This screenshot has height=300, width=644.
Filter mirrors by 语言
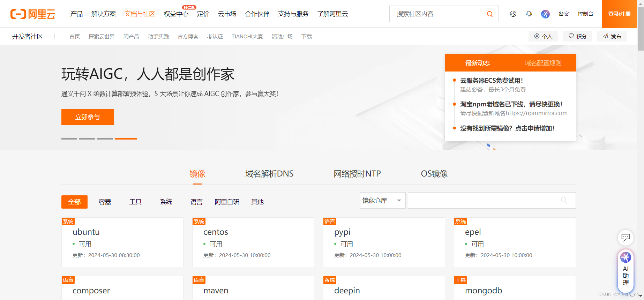click(x=196, y=202)
